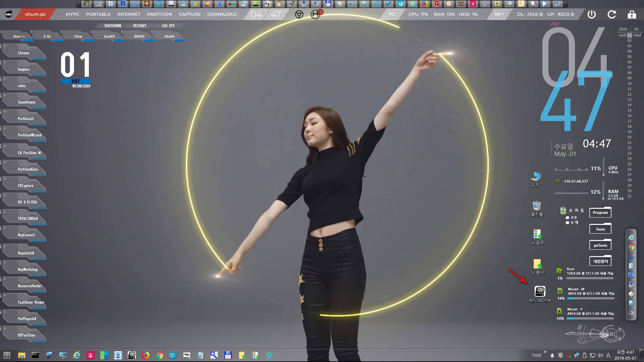Open the PORTABLE menu
This screenshot has height=362, width=644.
(98, 14)
